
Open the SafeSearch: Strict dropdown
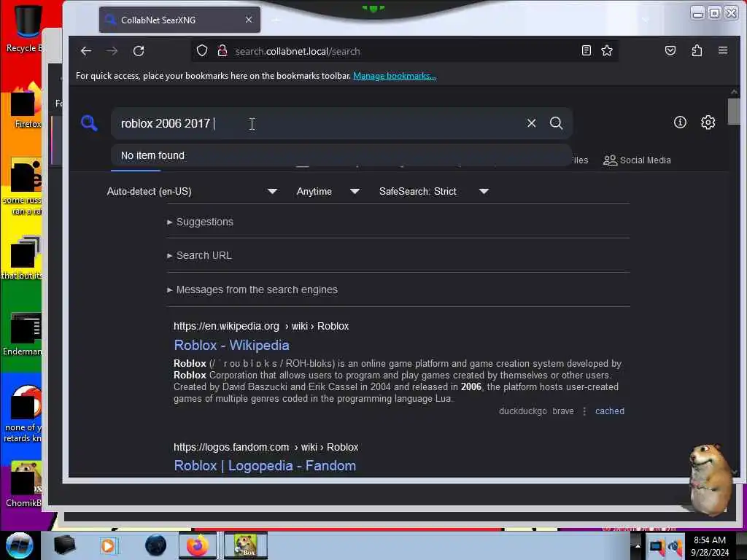pos(433,192)
